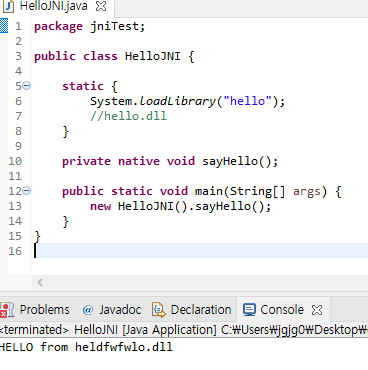Viewport: 368px width, 370px height.
Task: Click the marker on line 1 ruler
Action: 4,26
